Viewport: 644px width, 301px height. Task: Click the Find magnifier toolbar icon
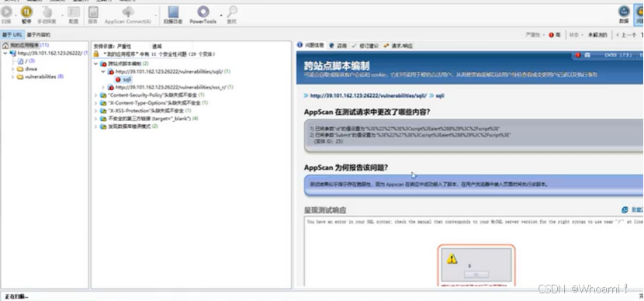(232, 12)
